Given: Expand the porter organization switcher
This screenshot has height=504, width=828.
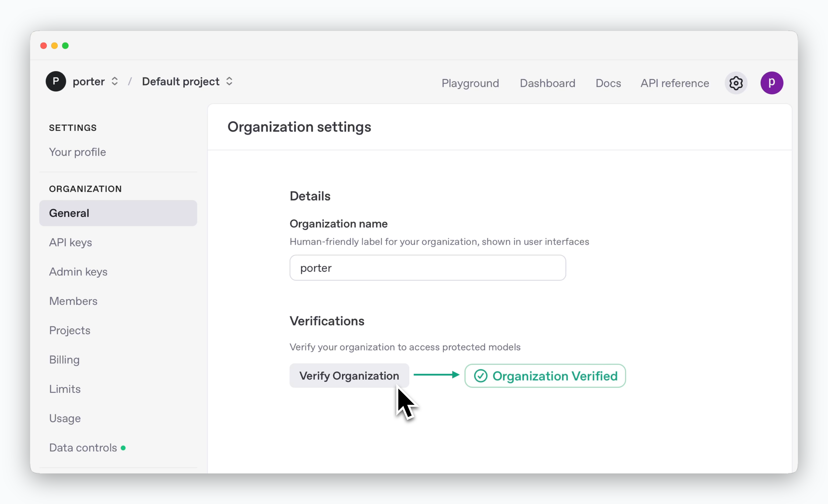Looking at the screenshot, I should 115,81.
